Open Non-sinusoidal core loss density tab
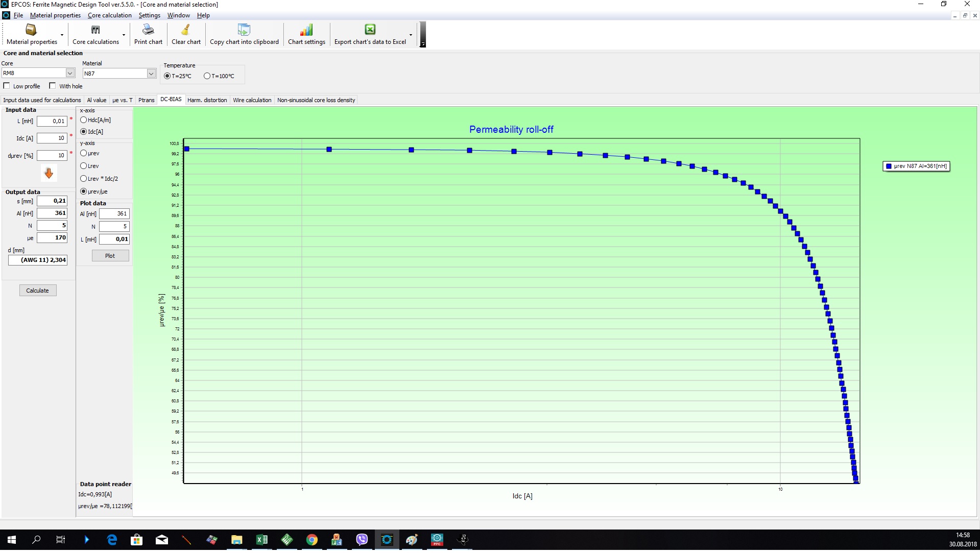The height and width of the screenshot is (553, 980). [x=316, y=100]
